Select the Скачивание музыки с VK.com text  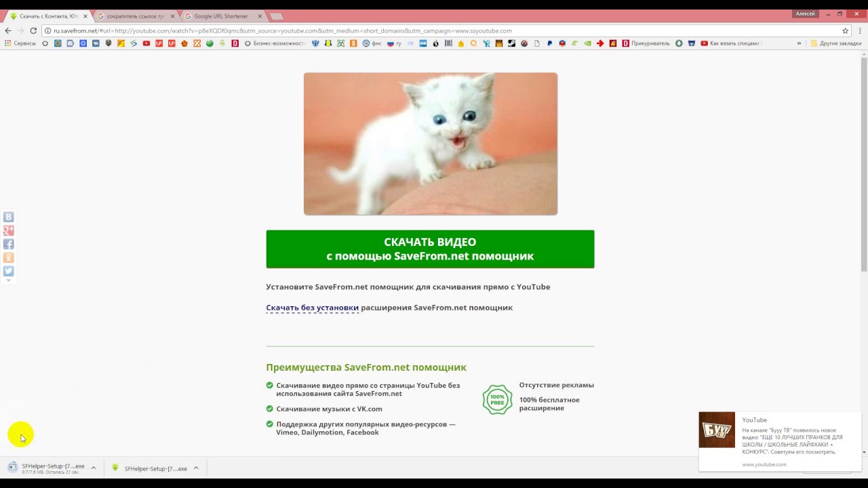tap(329, 409)
